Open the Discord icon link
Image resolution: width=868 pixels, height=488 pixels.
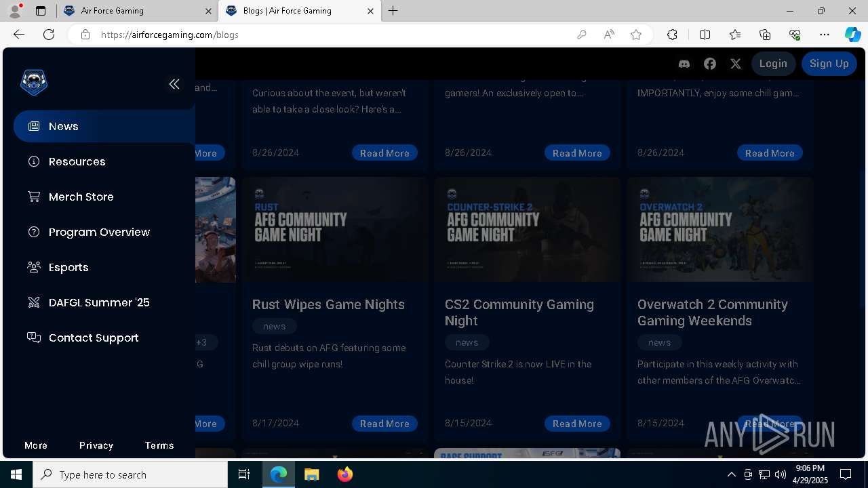coord(684,64)
